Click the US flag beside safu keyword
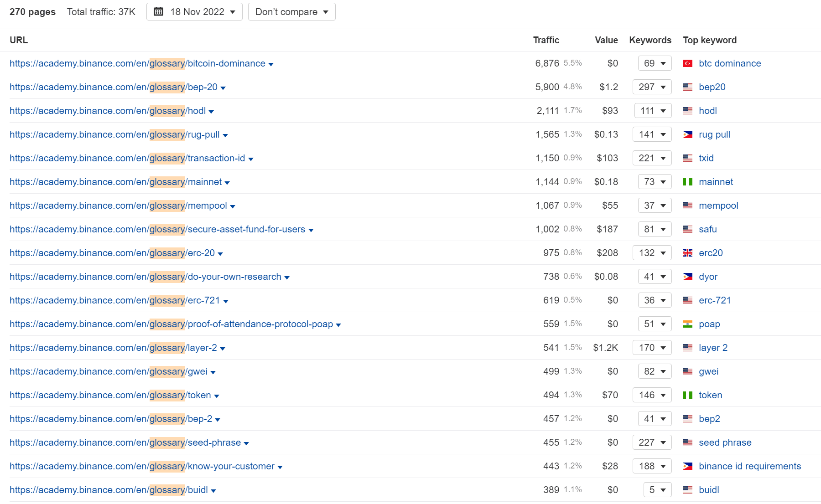This screenshot has width=821, height=504. pyautogui.click(x=687, y=229)
